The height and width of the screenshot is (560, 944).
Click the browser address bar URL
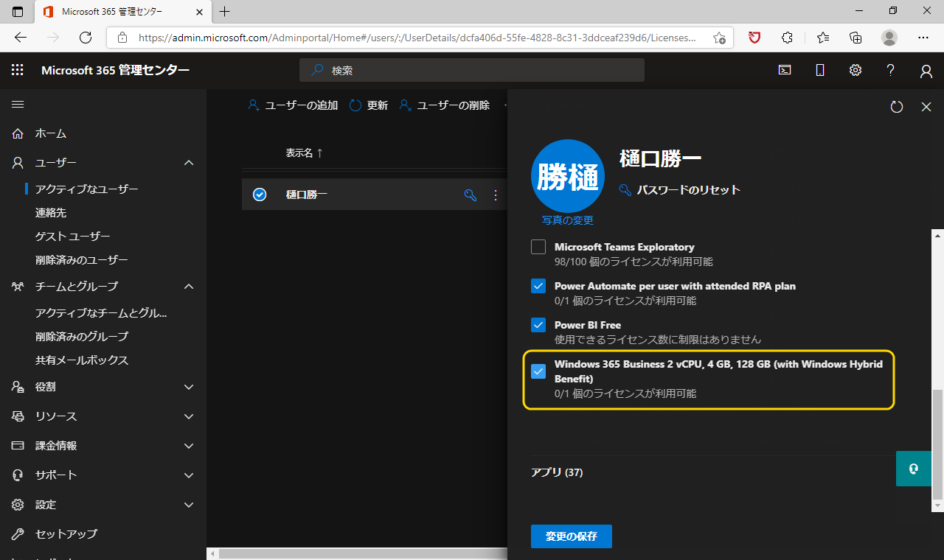click(x=417, y=38)
